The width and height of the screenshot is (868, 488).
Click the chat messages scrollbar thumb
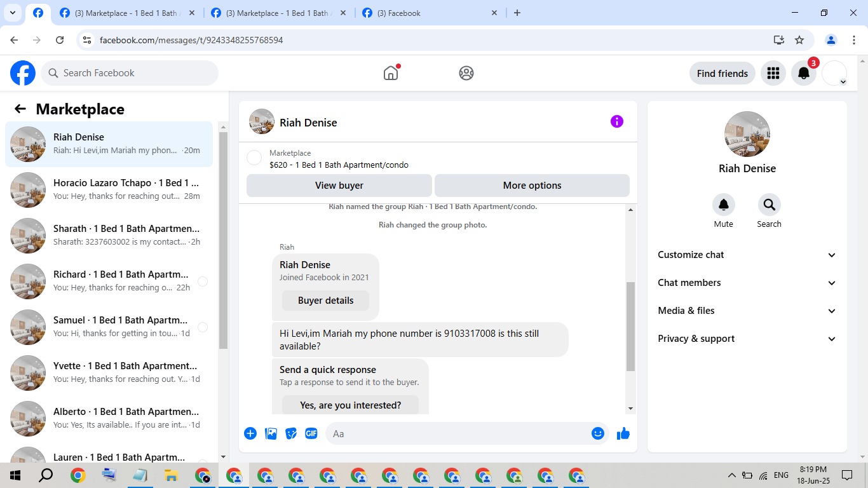tap(630, 327)
